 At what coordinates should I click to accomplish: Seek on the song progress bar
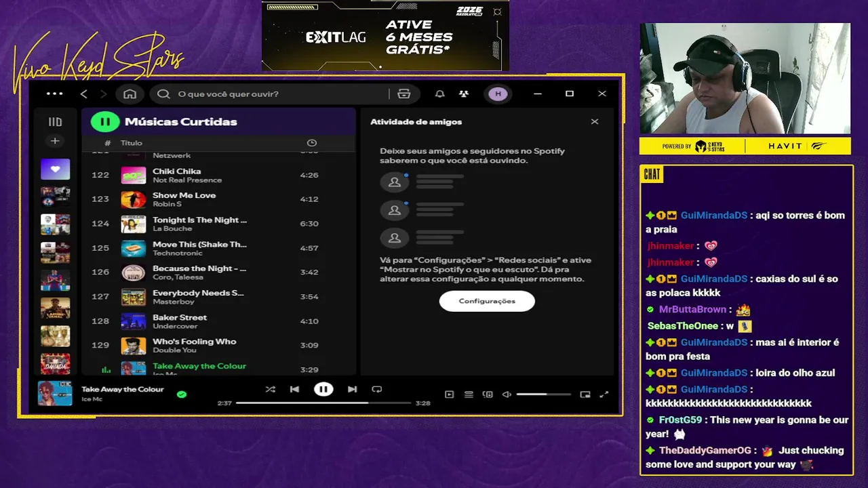323,403
